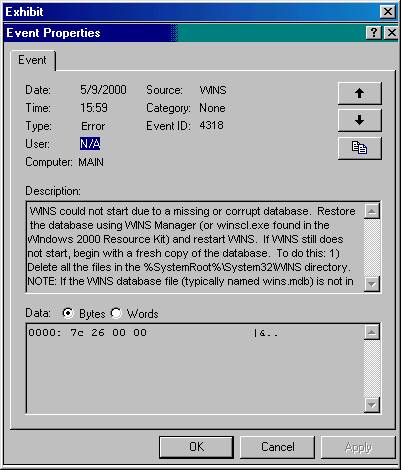The height and width of the screenshot is (470, 401).
Task: Click inside the Description text box
Action: click(x=195, y=247)
